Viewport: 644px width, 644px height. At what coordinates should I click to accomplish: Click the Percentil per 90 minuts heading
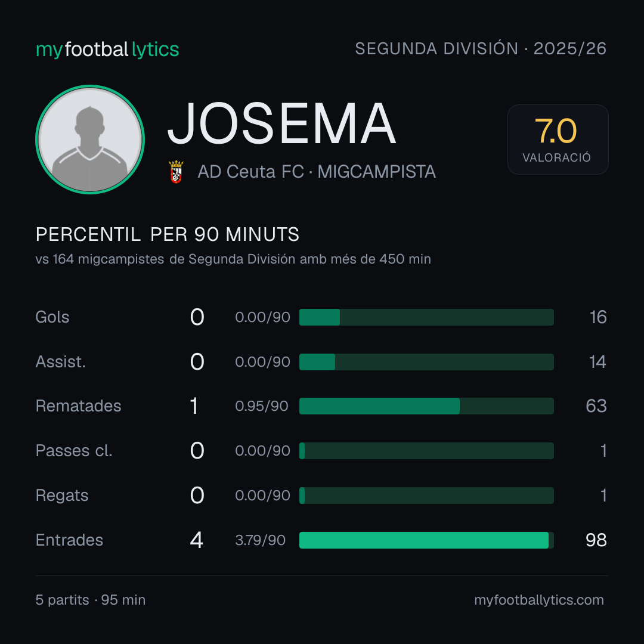[x=167, y=234]
